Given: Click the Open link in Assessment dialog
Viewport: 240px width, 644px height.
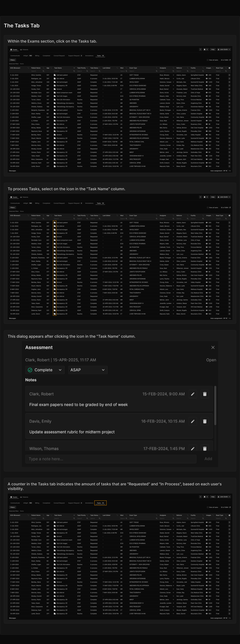Looking at the screenshot, I should (211, 360).
